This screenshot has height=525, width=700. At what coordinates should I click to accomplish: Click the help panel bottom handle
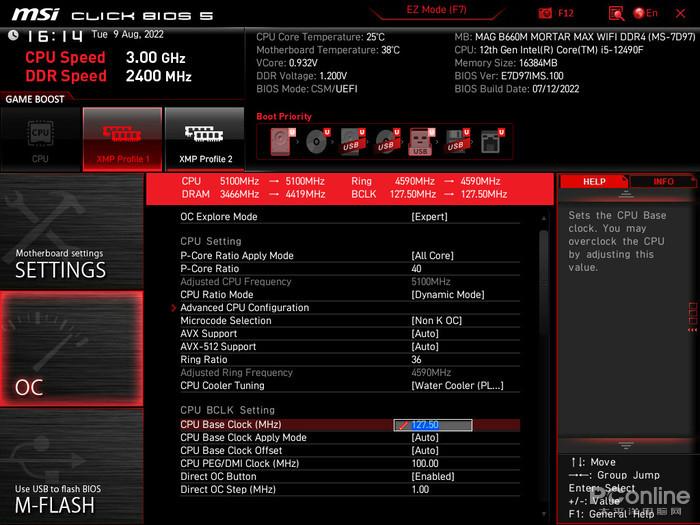625,445
